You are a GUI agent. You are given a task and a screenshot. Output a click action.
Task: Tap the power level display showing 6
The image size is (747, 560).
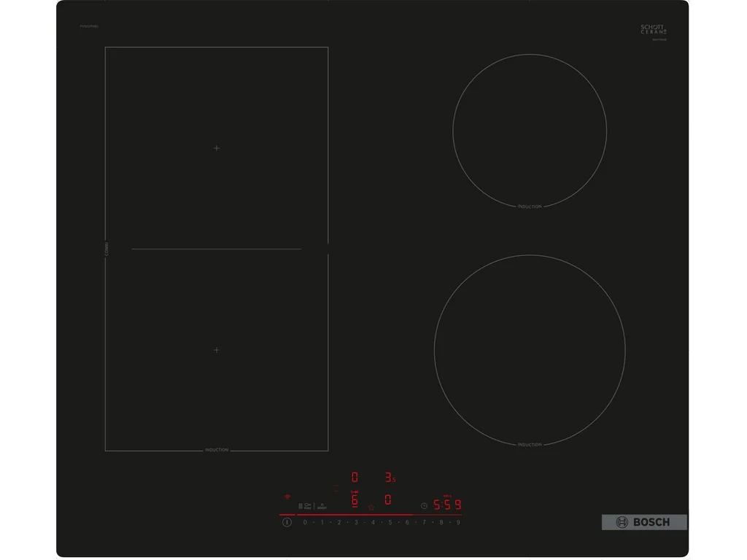(x=355, y=502)
